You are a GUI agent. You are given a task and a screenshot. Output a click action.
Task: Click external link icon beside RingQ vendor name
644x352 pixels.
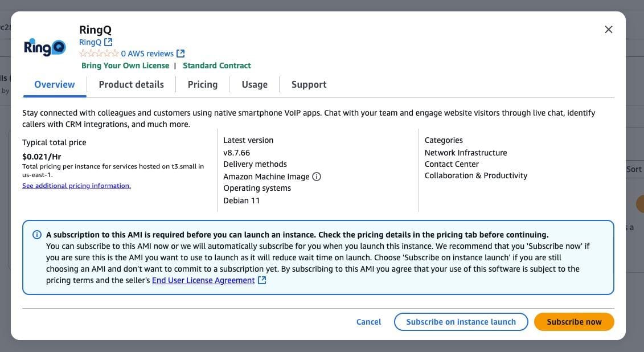pos(108,42)
